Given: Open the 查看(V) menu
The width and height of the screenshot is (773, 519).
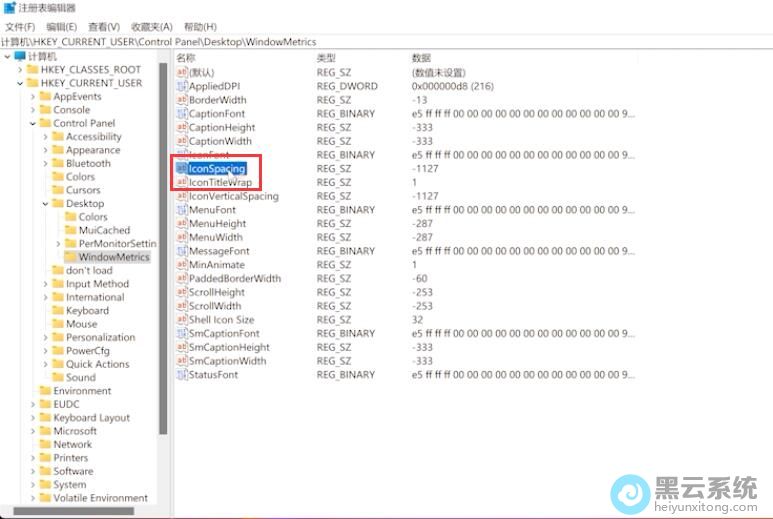Looking at the screenshot, I should tap(104, 27).
